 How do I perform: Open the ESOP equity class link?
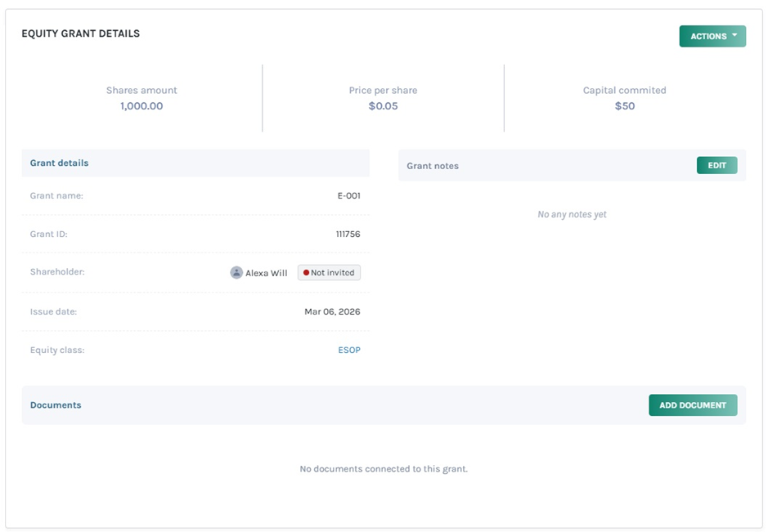click(x=349, y=350)
